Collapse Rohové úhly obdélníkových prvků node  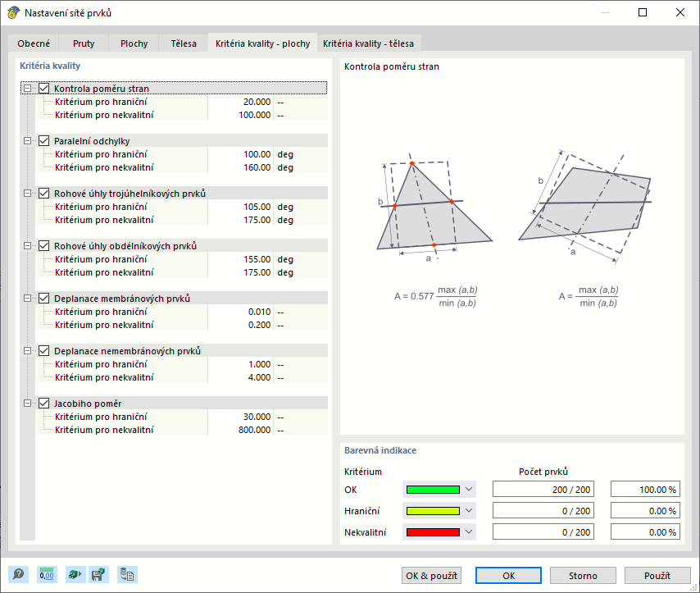tap(27, 246)
